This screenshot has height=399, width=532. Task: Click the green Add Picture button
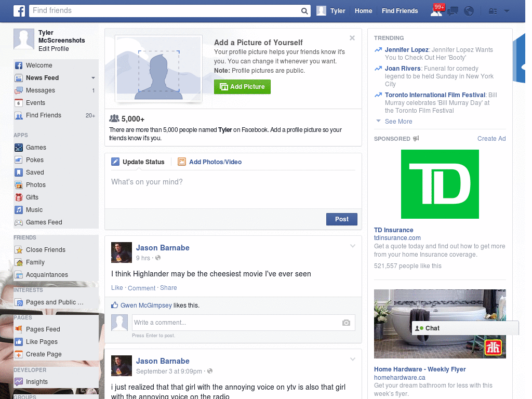pyautogui.click(x=242, y=87)
